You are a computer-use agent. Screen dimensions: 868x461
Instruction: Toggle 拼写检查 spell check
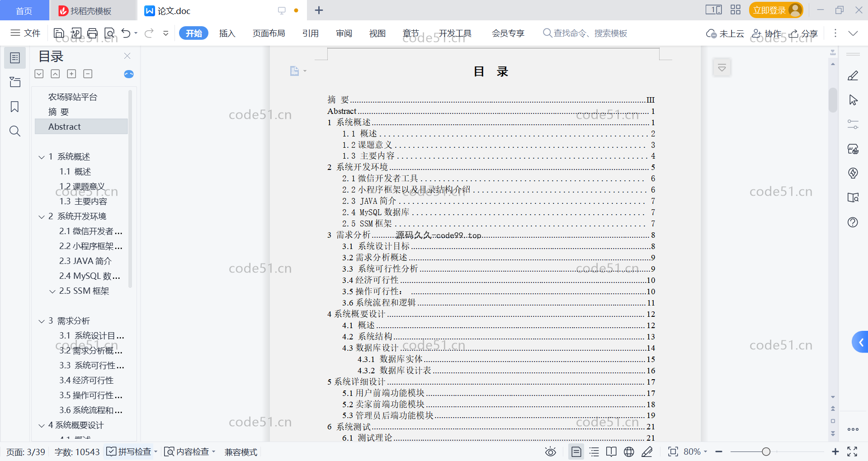coord(132,452)
